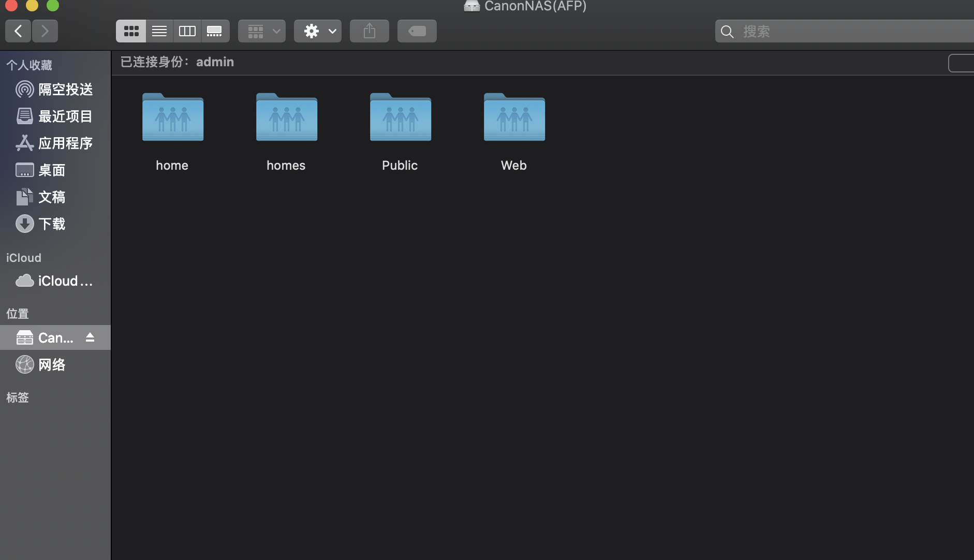Image resolution: width=974 pixels, height=560 pixels.
Task: Select the Web shared folder
Action: (x=514, y=118)
